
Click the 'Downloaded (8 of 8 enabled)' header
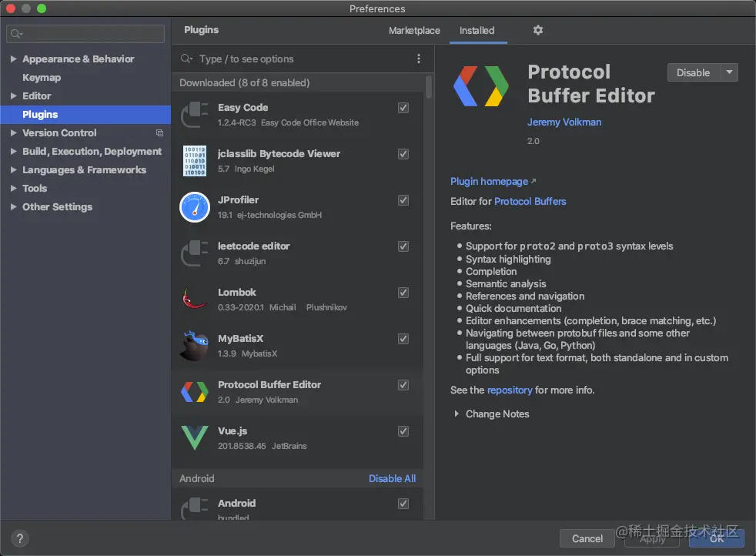pos(245,83)
